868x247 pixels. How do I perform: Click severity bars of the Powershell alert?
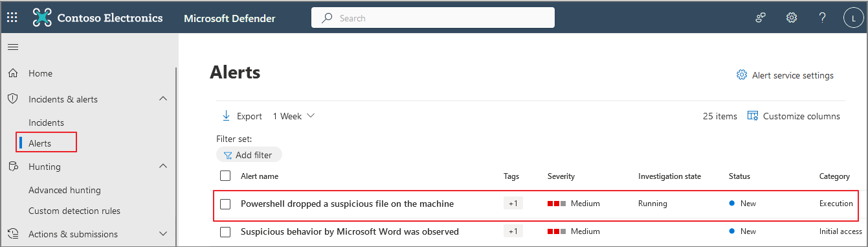557,204
